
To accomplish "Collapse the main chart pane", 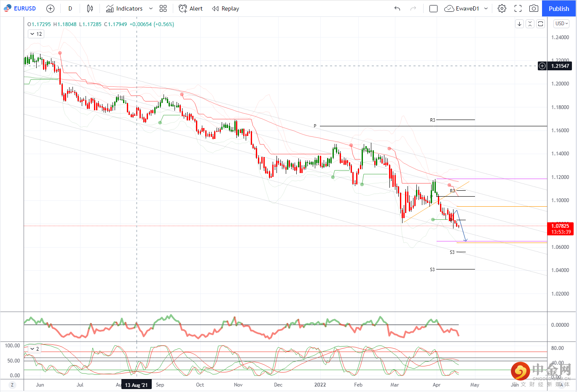I will click(x=530, y=24).
